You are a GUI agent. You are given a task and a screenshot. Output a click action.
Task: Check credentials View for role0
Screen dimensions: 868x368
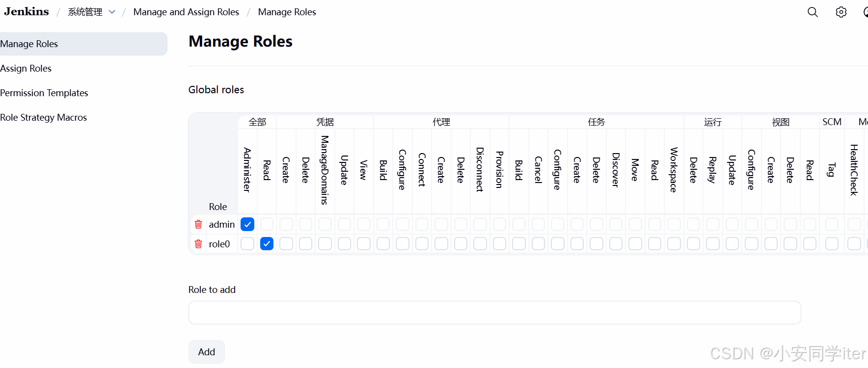pyautogui.click(x=364, y=244)
